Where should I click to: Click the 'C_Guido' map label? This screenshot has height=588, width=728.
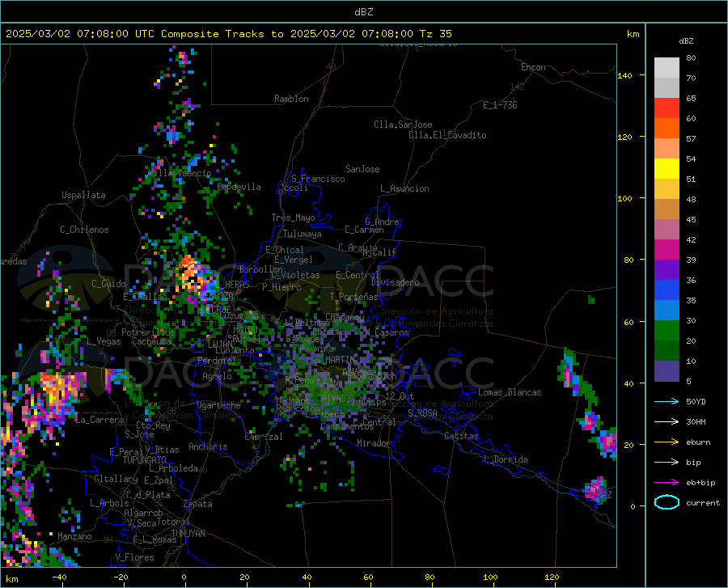pyautogui.click(x=108, y=284)
